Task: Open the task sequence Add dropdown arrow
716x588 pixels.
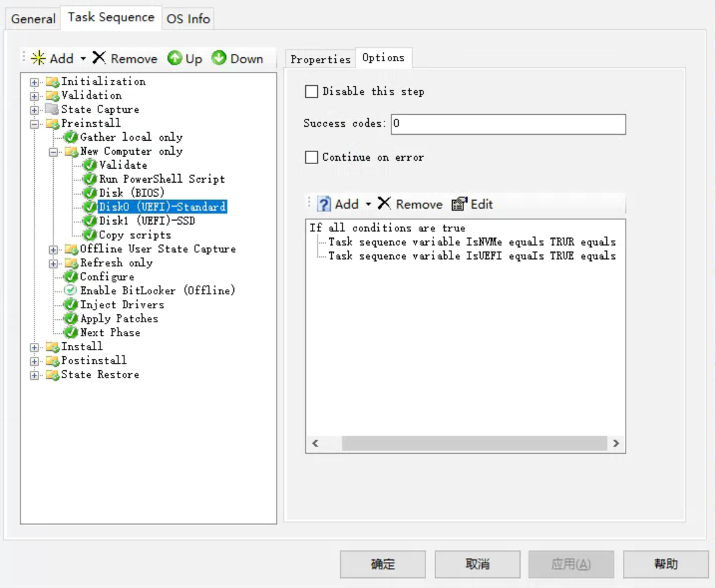Action: (x=83, y=58)
